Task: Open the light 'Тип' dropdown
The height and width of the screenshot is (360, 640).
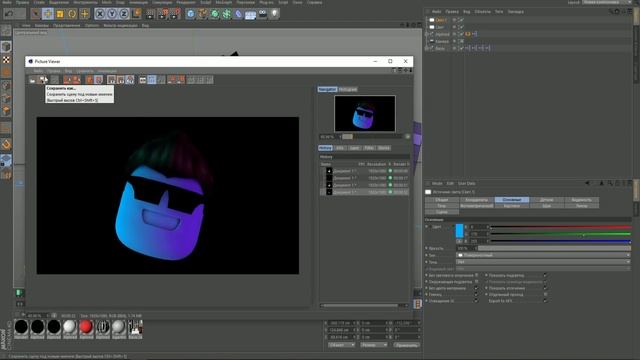Action: pos(543,255)
